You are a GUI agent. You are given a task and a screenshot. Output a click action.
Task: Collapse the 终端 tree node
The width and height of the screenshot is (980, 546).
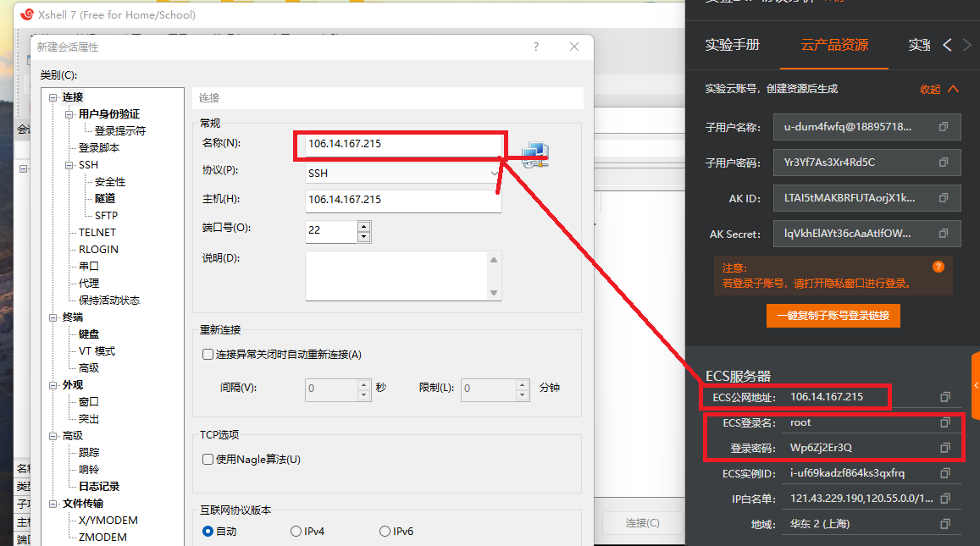(53, 317)
